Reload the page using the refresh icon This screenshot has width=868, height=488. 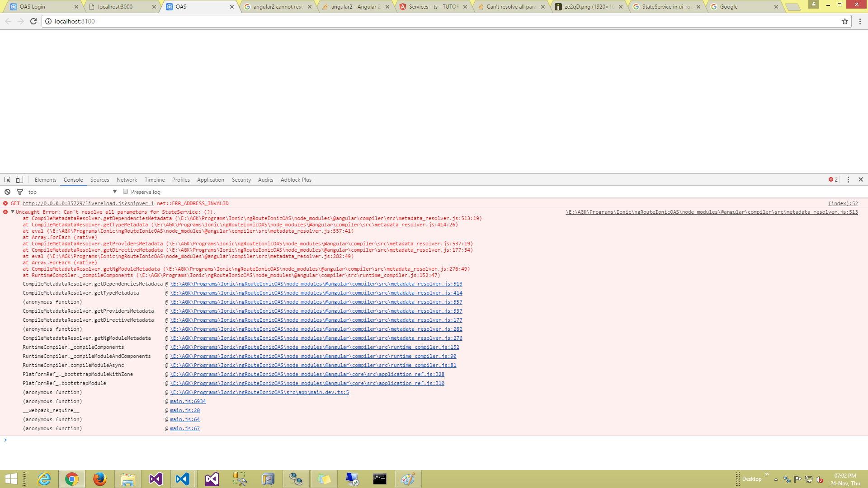(33, 21)
